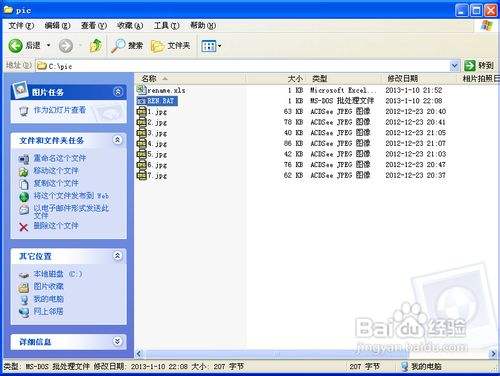The width and height of the screenshot is (500, 376).
Task: Open the 文件(F) menu
Action: click(21, 25)
